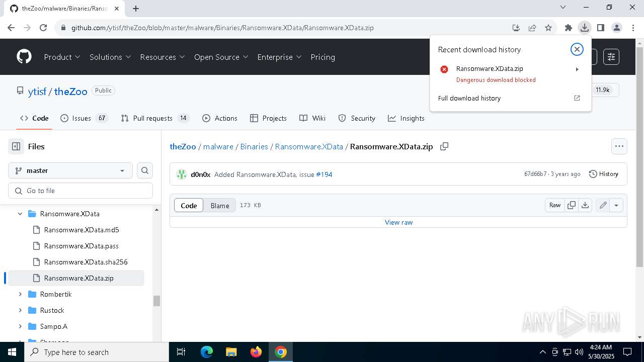
Task: Switch to the Code repository tab
Action: click(x=34, y=118)
